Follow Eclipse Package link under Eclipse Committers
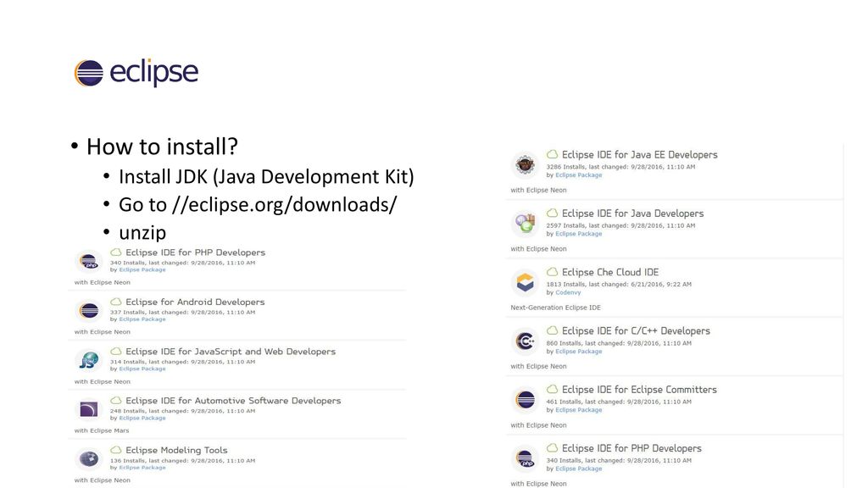Screen dimensions: 868x488 pyautogui.click(x=578, y=410)
